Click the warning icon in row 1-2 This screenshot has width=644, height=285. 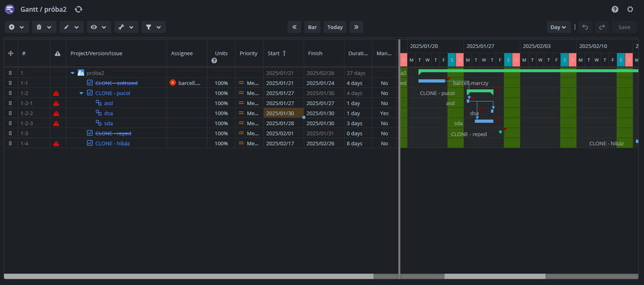56,93
